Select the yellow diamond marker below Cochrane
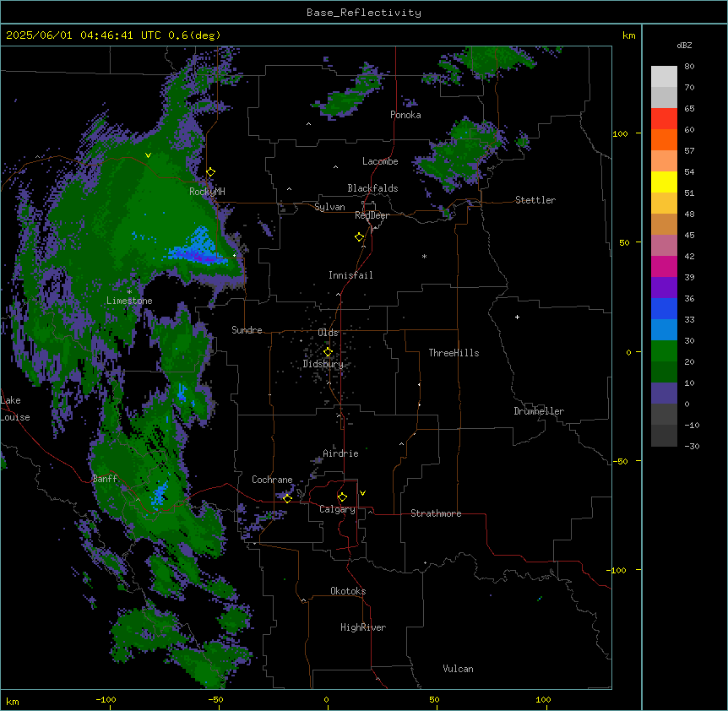The image size is (728, 711). pyautogui.click(x=287, y=498)
